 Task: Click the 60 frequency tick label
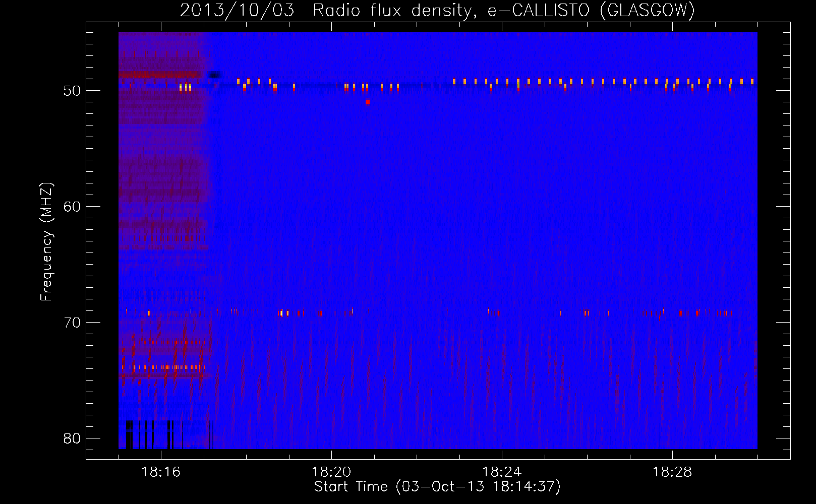72,207
